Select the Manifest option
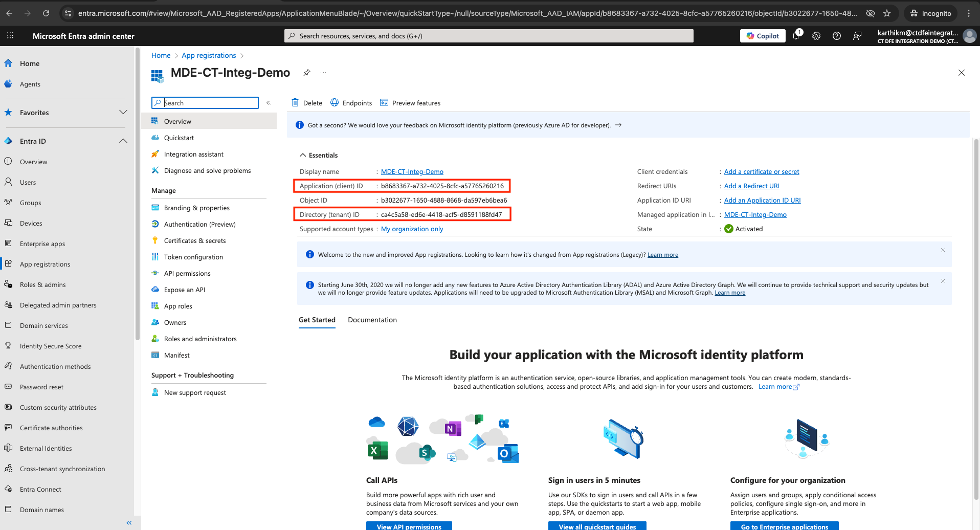This screenshot has width=980, height=530. pyautogui.click(x=176, y=355)
